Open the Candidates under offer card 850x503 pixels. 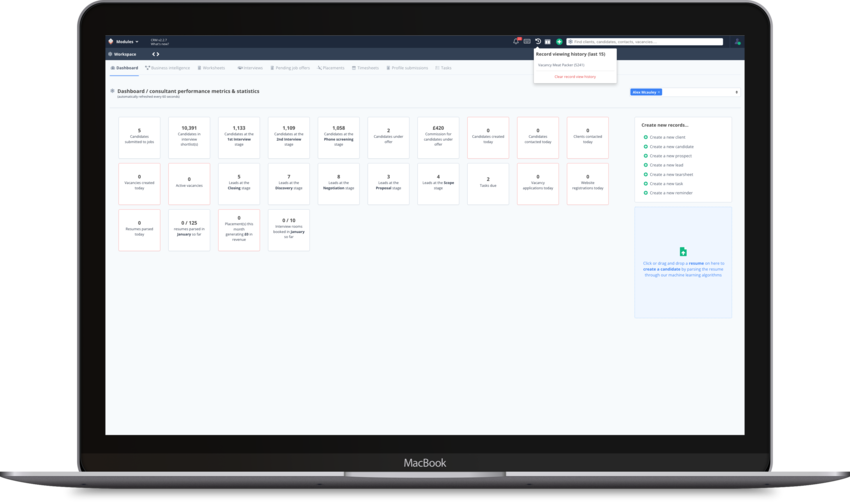click(389, 138)
